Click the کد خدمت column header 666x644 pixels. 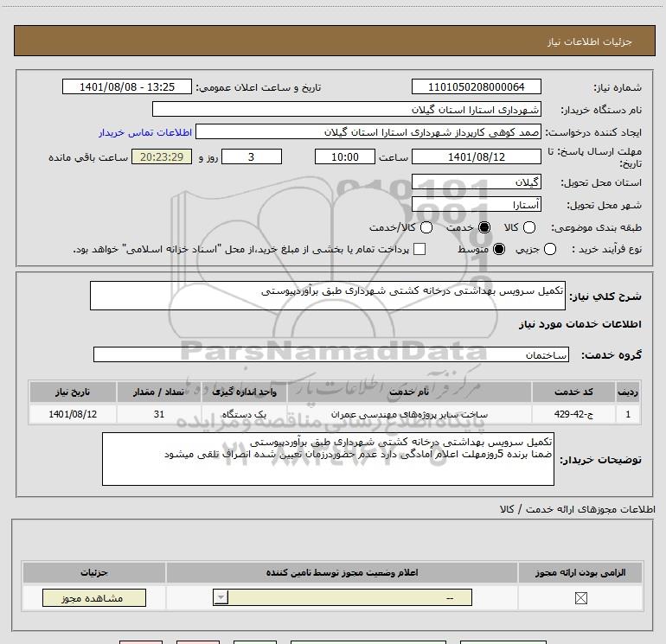(x=573, y=392)
